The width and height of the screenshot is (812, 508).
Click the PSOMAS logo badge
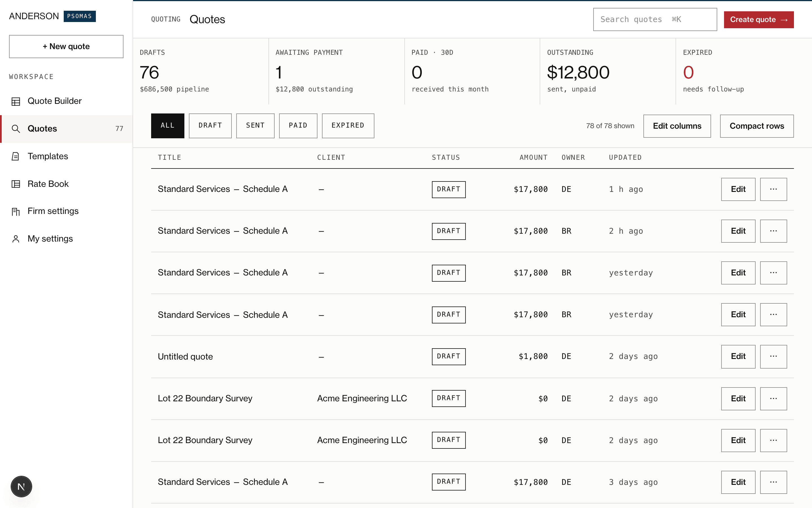click(80, 16)
